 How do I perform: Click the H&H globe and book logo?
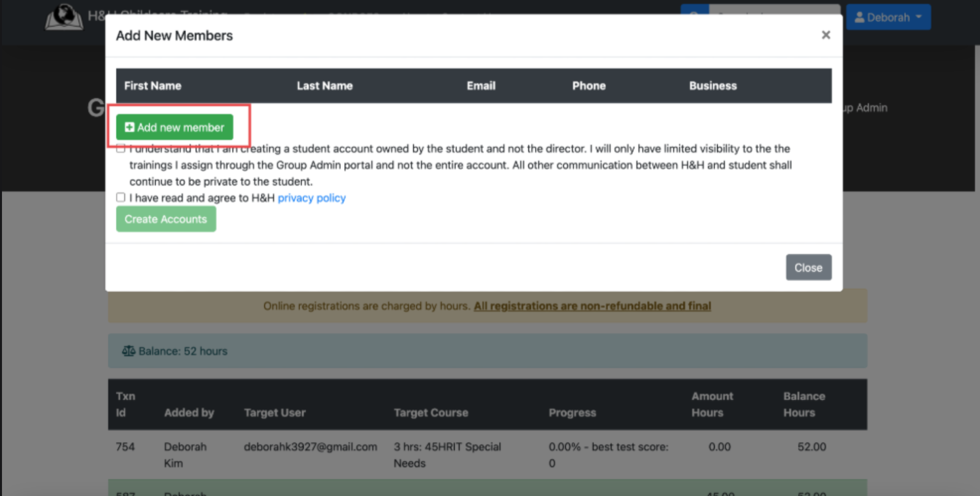64,17
